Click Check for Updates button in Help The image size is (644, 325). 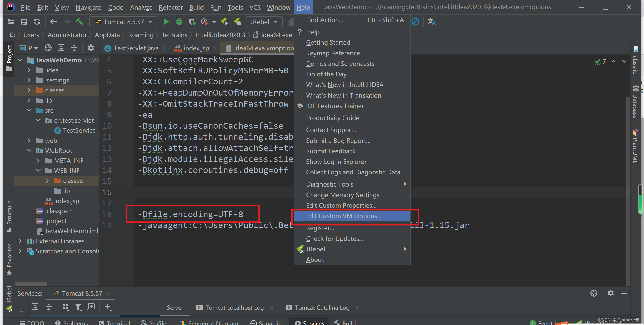335,238
